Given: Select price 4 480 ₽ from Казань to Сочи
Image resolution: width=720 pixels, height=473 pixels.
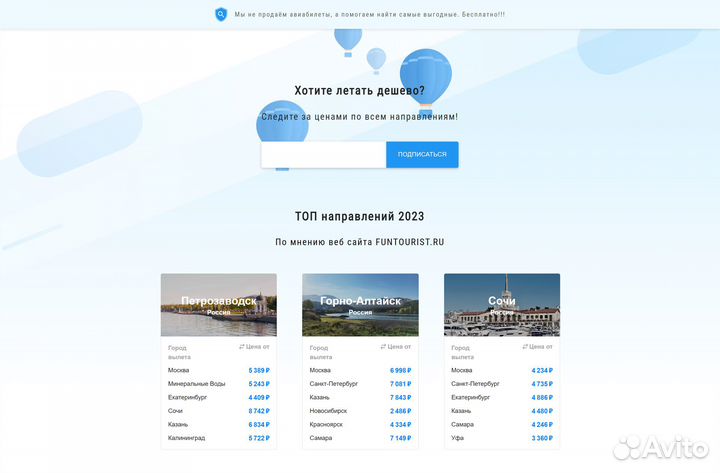Looking at the screenshot, I should pos(542,411).
